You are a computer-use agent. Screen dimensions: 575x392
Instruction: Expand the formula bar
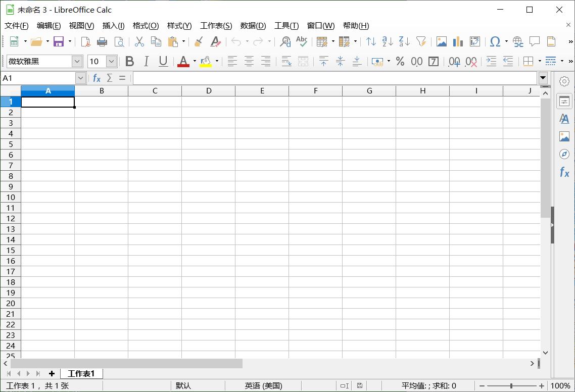543,78
